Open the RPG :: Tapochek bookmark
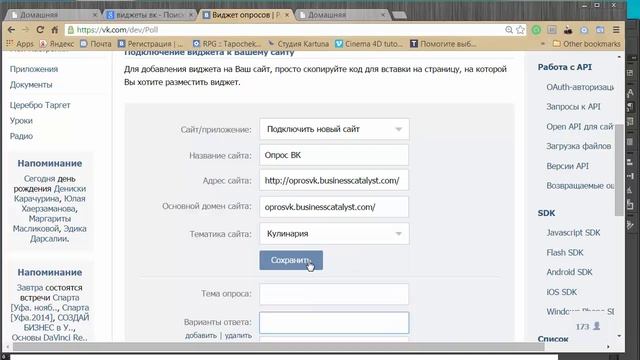The height and width of the screenshot is (360, 640). click(227, 44)
